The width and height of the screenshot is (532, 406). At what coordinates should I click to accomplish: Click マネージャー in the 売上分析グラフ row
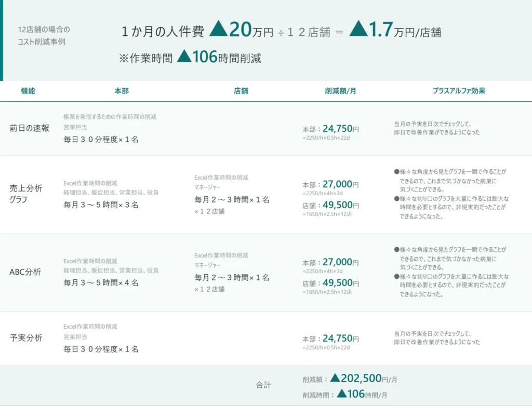coord(207,187)
